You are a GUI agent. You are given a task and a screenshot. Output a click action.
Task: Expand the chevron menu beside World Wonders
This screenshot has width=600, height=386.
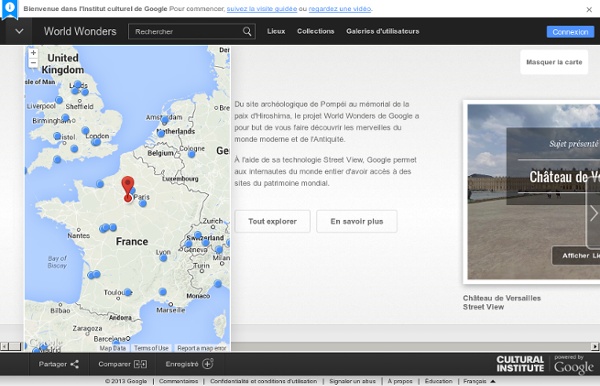[x=19, y=31]
